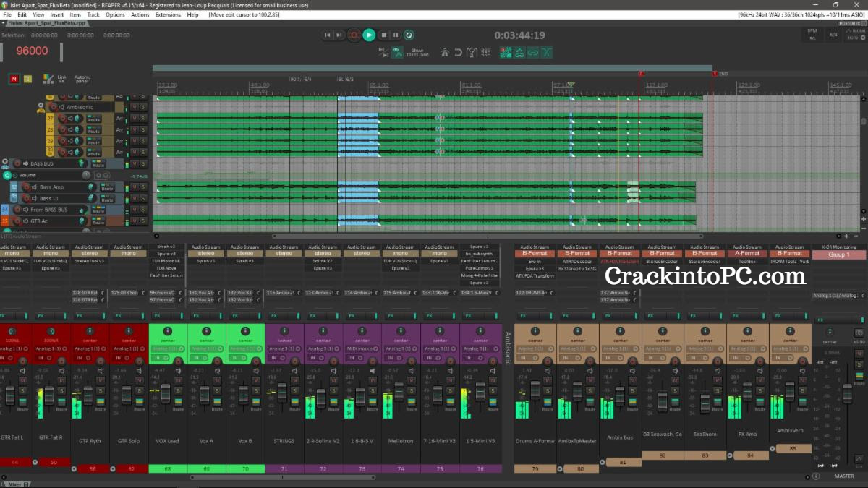Adjust the pan knob on the SeaShore strip

tap(705, 331)
